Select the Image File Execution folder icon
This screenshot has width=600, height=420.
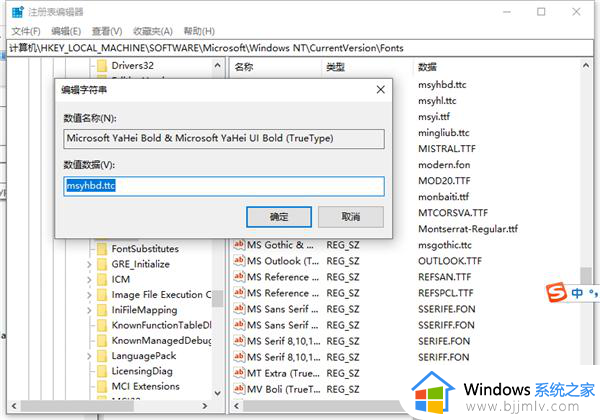pos(102,295)
